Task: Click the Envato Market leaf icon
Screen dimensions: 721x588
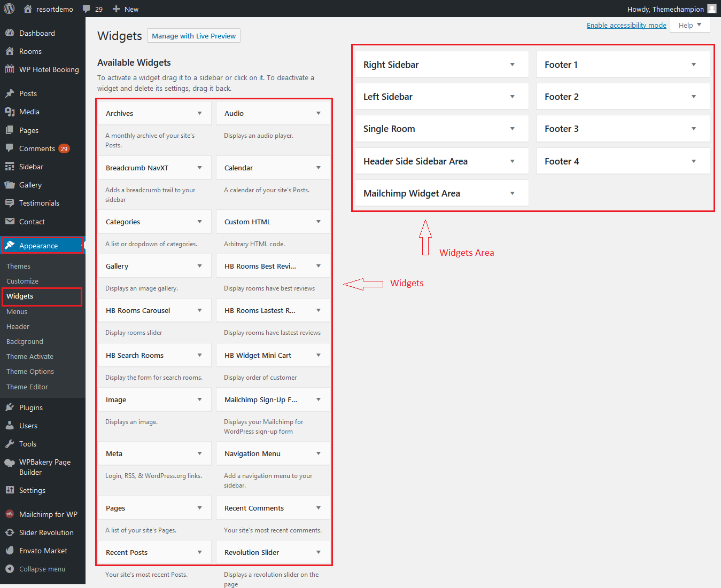Action: point(10,551)
